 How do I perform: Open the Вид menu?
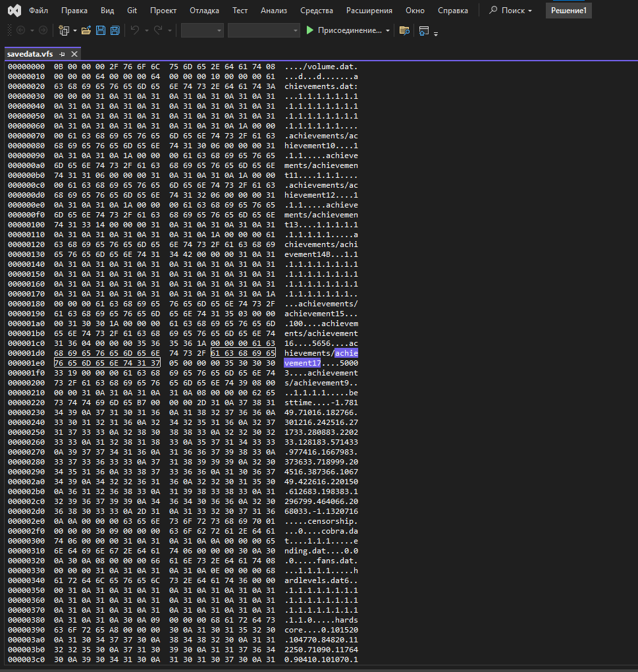tap(107, 11)
